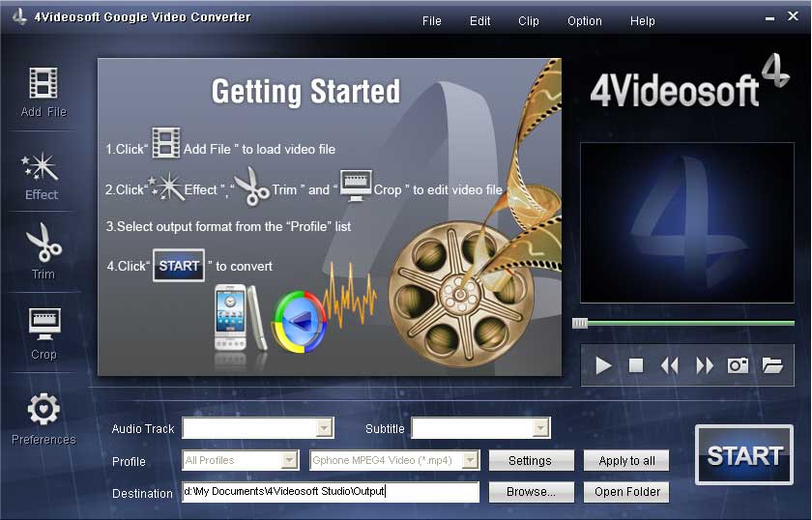
Task: Select the Trim scissors tool
Action: 43,244
